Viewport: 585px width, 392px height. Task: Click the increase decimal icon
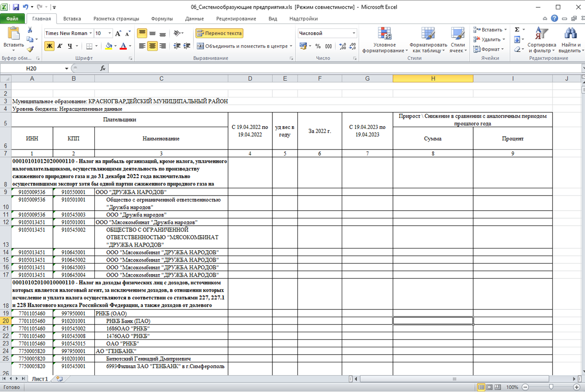(x=342, y=46)
